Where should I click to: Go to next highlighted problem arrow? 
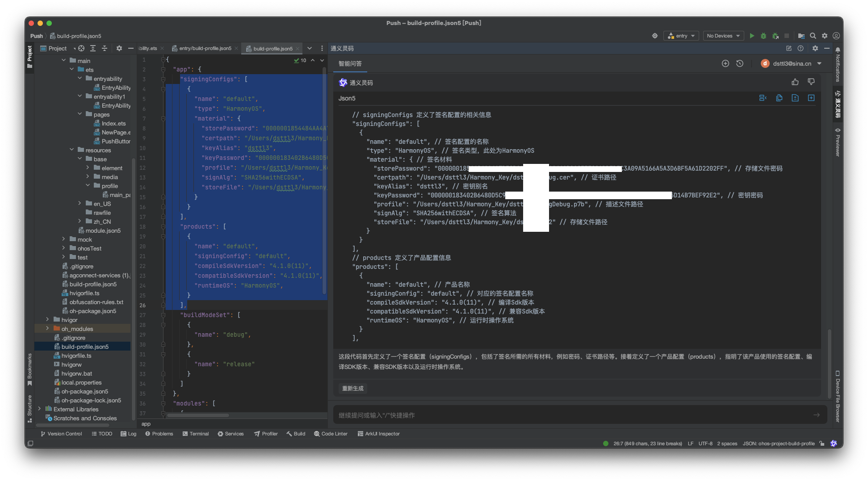click(322, 60)
